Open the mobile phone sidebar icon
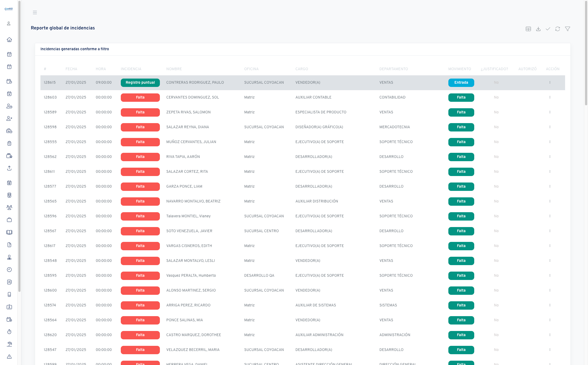This screenshot has height=365, width=588. [x=9, y=295]
